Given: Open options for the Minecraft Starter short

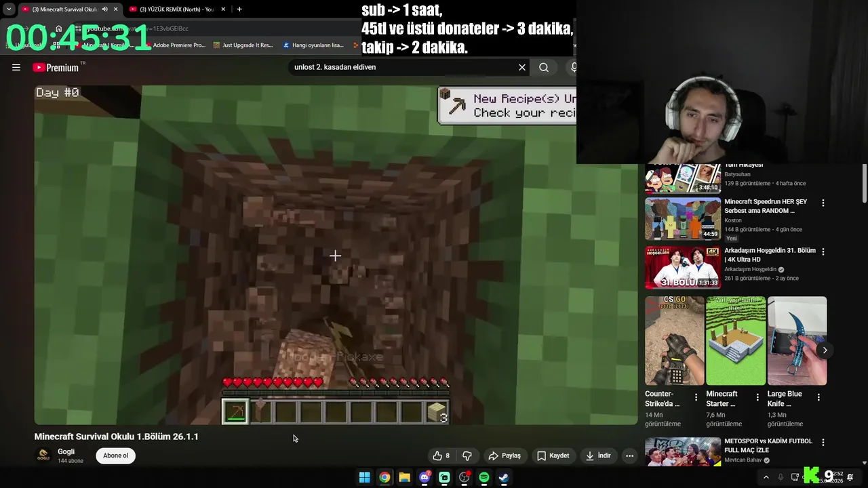Looking at the screenshot, I should click(757, 398).
